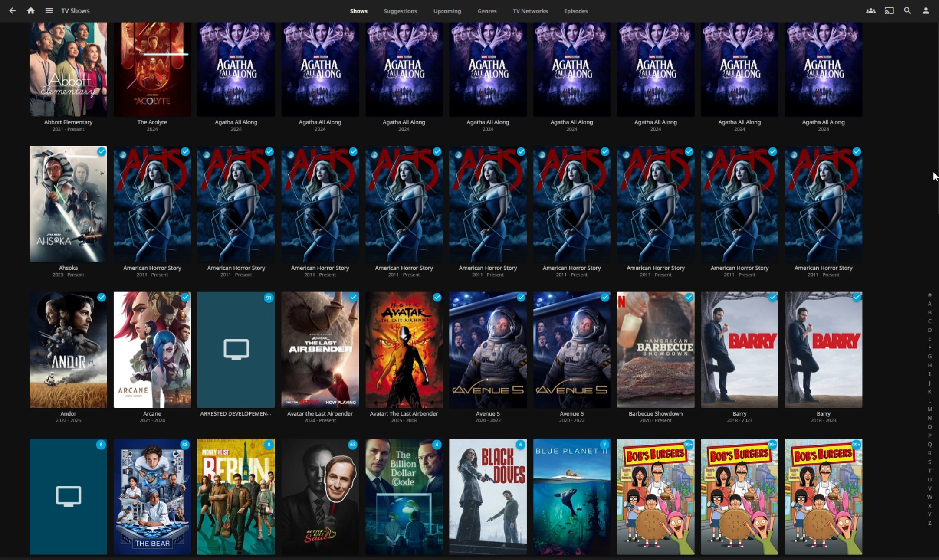Screen dimensions: 939x560
Task: Click ARRESTED DEVELOPEMEN placeholder TV icon
Action: click(x=236, y=349)
